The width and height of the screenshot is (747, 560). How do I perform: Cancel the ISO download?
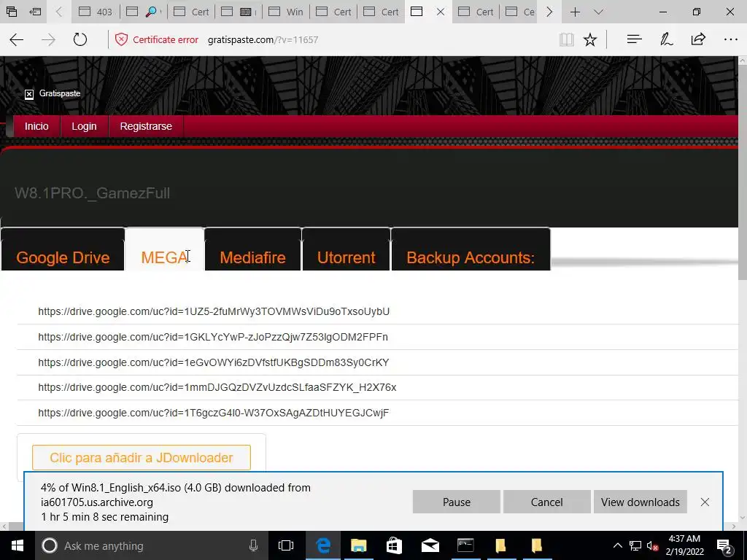(x=547, y=502)
